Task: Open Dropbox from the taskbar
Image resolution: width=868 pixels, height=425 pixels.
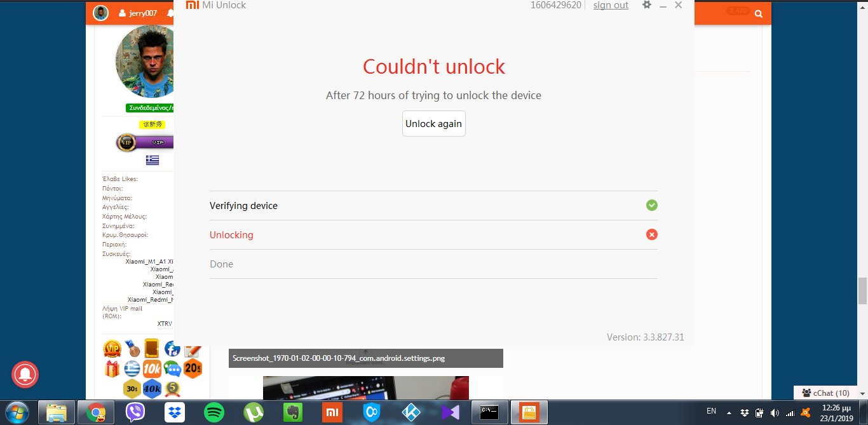Action: tap(175, 413)
